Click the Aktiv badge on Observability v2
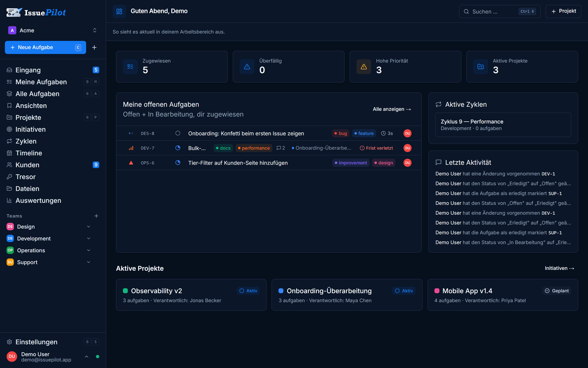 point(248,291)
